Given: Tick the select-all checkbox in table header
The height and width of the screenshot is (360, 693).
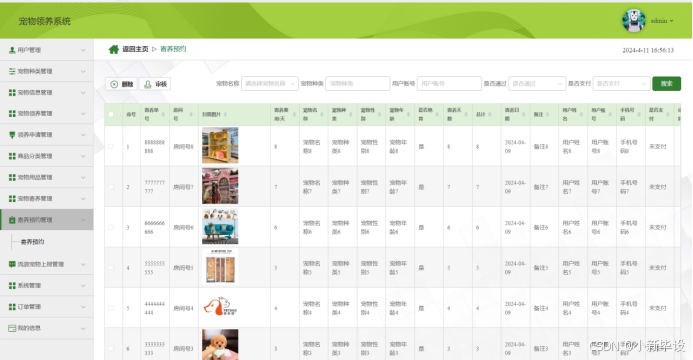Looking at the screenshot, I should [x=111, y=114].
